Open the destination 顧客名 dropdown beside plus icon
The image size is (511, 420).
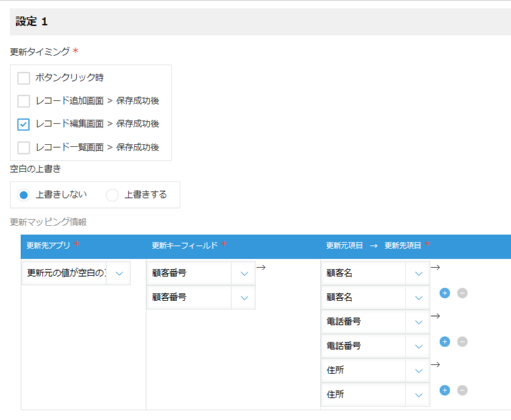point(375,297)
